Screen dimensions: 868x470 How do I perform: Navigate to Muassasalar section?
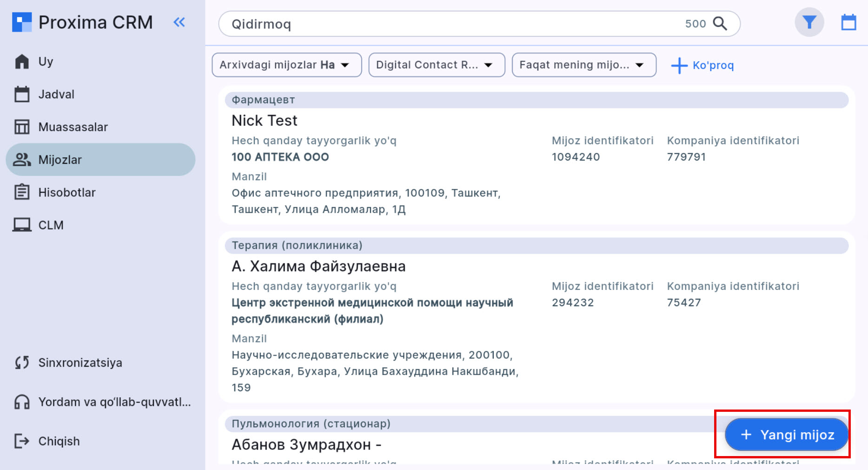point(73,127)
